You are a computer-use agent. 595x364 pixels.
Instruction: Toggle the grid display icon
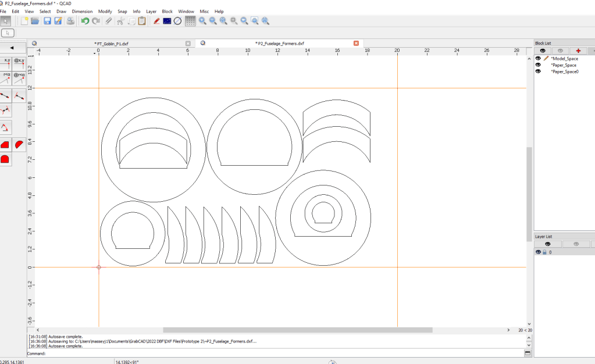190,21
